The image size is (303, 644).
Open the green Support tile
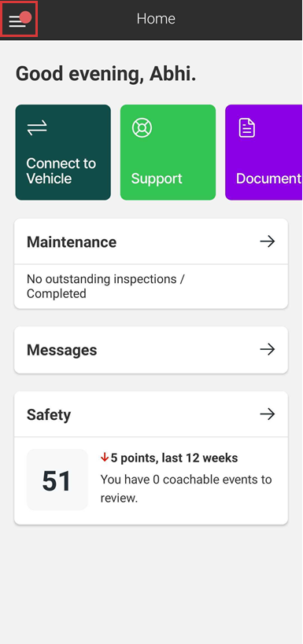click(168, 153)
